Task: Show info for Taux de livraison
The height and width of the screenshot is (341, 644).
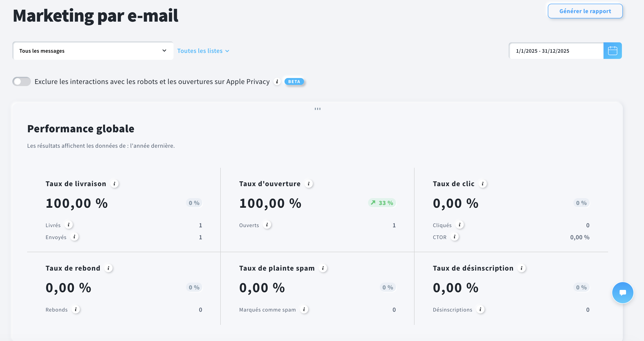Action: point(114,184)
